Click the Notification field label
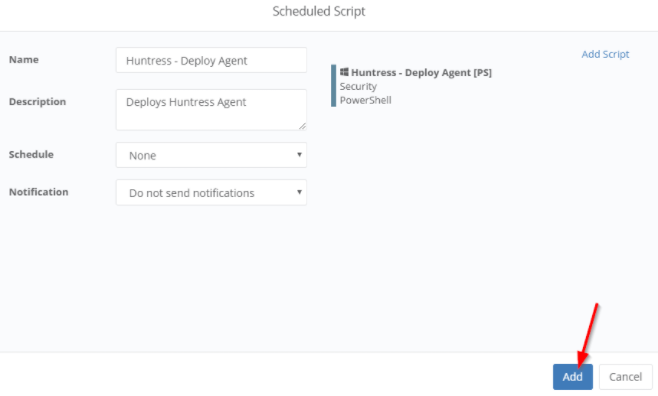Viewport: 658px width, 396px height. [39, 192]
